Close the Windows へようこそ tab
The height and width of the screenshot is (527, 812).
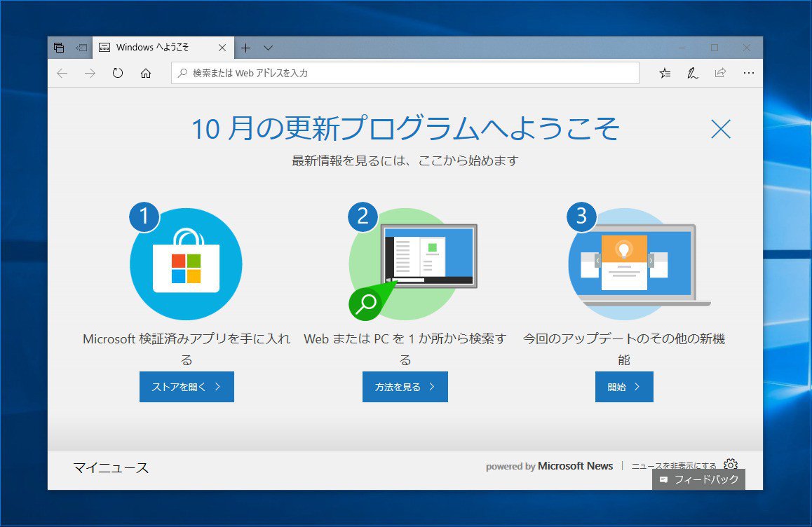coord(222,48)
